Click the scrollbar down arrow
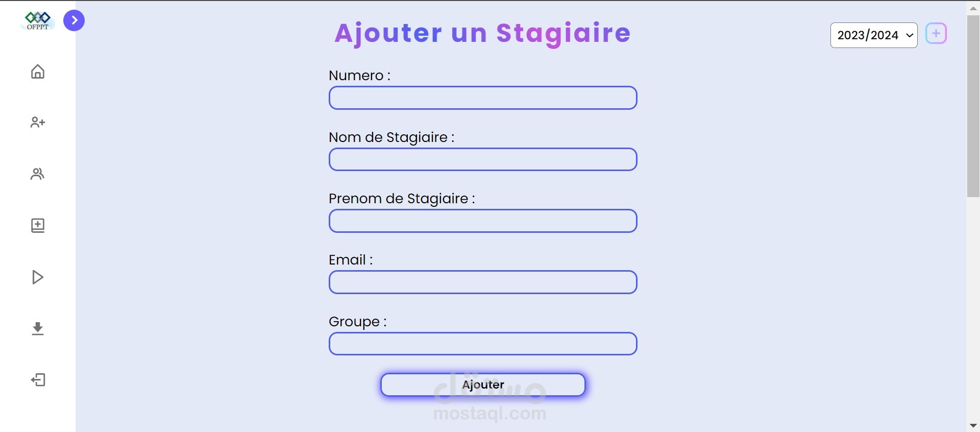This screenshot has width=980, height=432. pyautogui.click(x=973, y=425)
